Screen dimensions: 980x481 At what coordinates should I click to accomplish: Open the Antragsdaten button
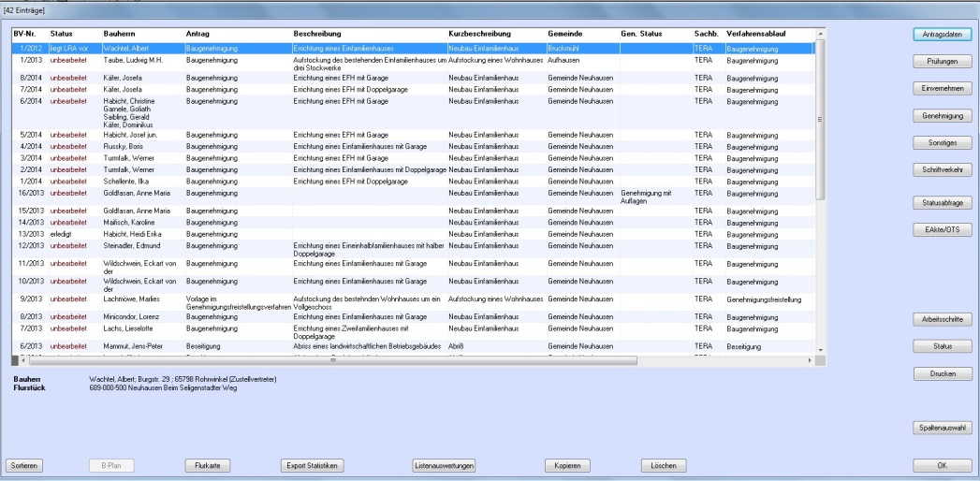point(943,34)
